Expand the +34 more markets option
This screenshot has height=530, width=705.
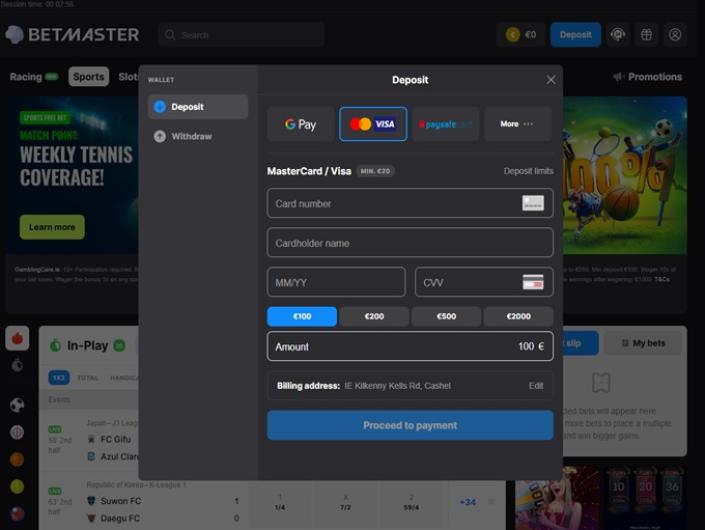[467, 502]
